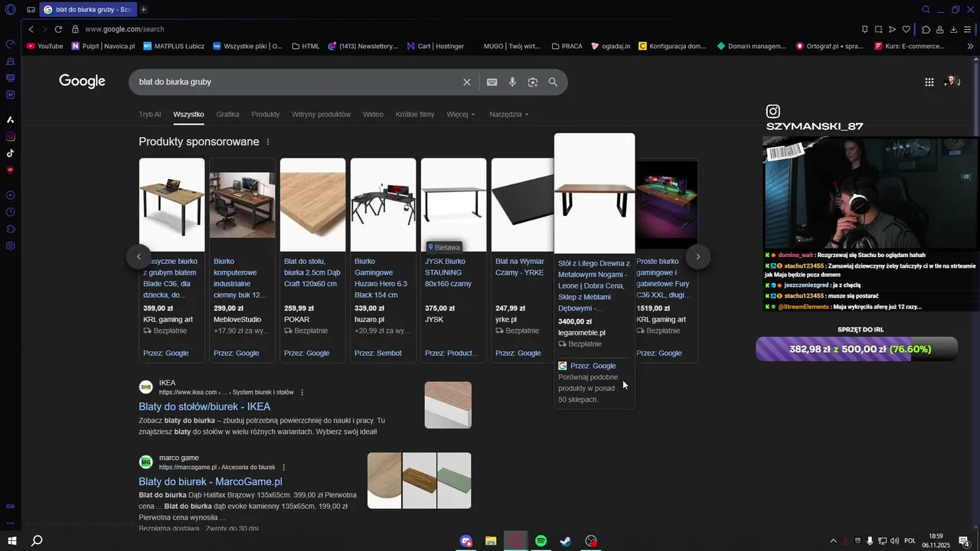Start voice search with the microphone icon
This screenshot has width=980, height=551.
pos(512,82)
